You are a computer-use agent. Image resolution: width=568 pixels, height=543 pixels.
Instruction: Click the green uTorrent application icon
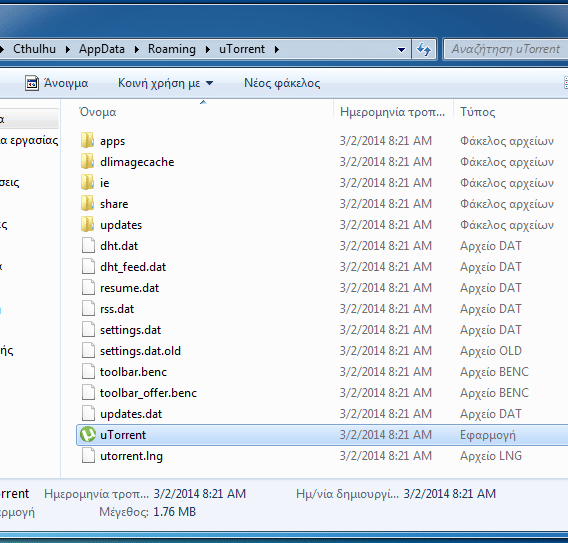tap(88, 435)
